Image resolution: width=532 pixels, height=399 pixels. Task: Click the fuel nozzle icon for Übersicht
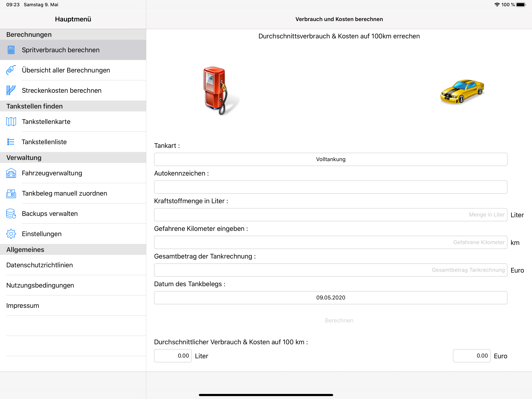11,70
